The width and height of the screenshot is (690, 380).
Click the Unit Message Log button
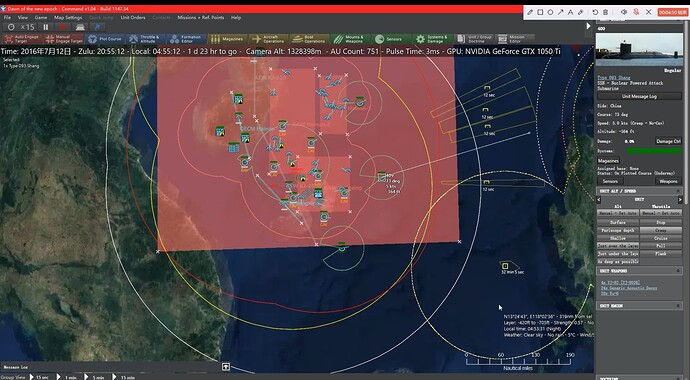[x=639, y=96]
